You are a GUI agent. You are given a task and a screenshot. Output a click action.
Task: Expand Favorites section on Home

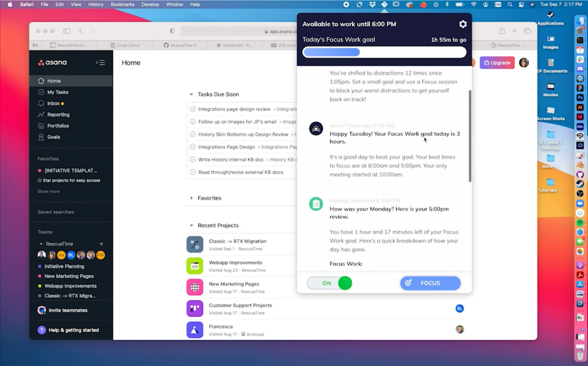[191, 198]
